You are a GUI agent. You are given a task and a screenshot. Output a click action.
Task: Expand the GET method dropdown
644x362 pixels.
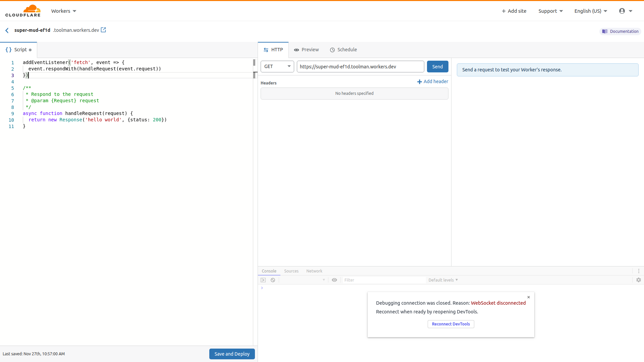[277, 67]
